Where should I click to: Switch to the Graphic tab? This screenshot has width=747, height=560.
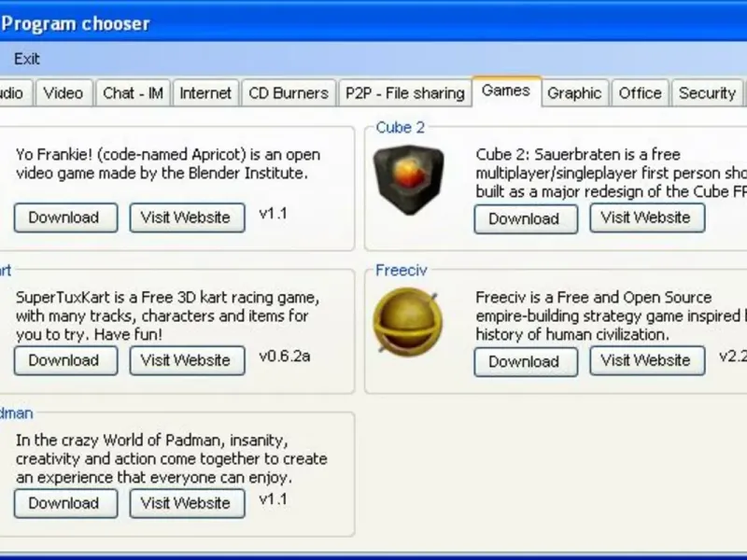tap(574, 92)
